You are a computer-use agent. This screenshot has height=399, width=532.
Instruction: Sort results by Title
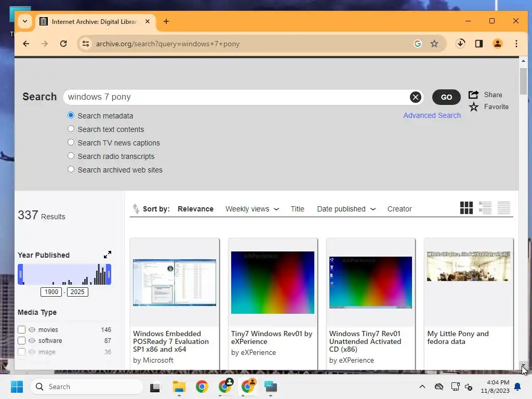coord(297,209)
